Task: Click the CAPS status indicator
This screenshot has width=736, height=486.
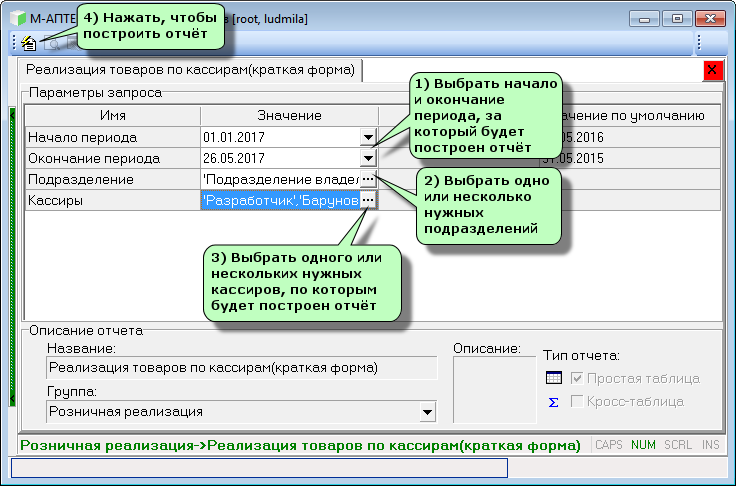Action: [x=609, y=445]
